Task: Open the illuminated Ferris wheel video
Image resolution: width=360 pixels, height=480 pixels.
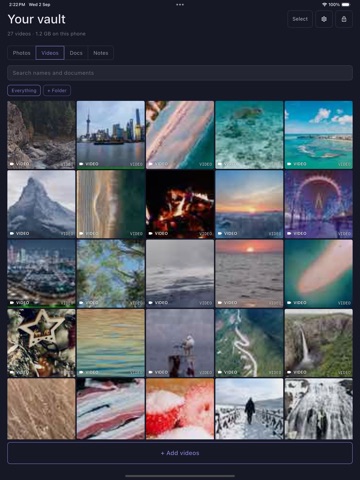Action: [x=319, y=204]
